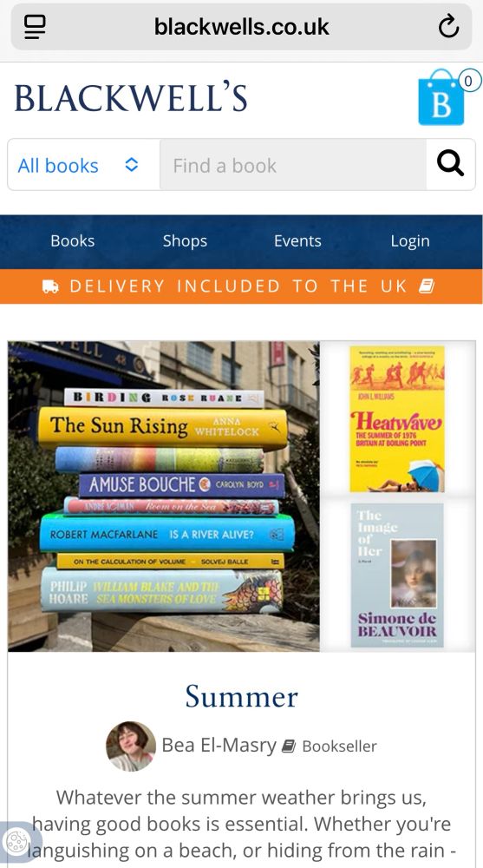
Task: Click the up-down chevron beside All books
Action: pos(131,164)
